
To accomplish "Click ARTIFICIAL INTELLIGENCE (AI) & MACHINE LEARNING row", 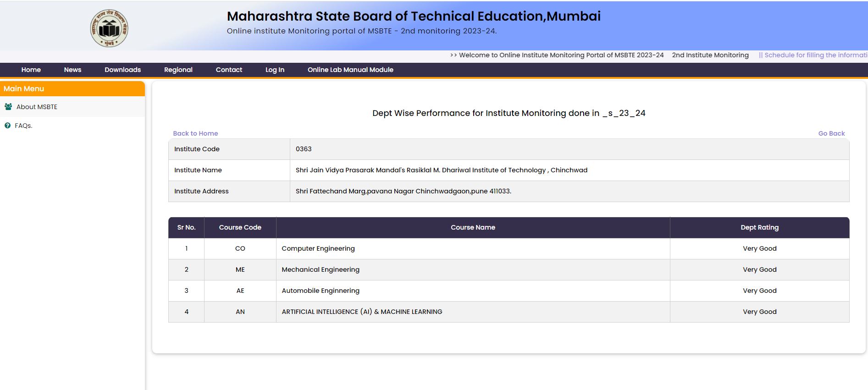I will 509,312.
